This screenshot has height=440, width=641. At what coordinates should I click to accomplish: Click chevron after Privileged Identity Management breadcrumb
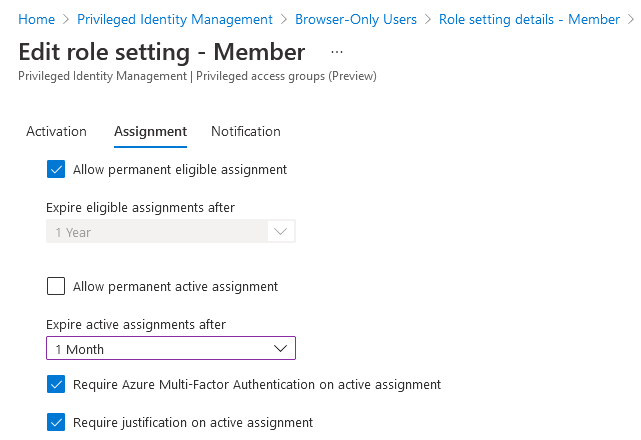[x=284, y=19]
